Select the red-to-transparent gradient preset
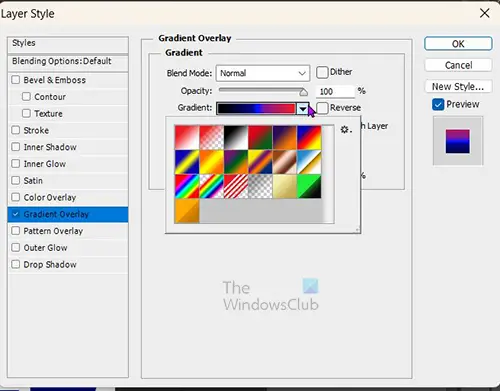Screen dimensions: 500x391 tap(211, 137)
